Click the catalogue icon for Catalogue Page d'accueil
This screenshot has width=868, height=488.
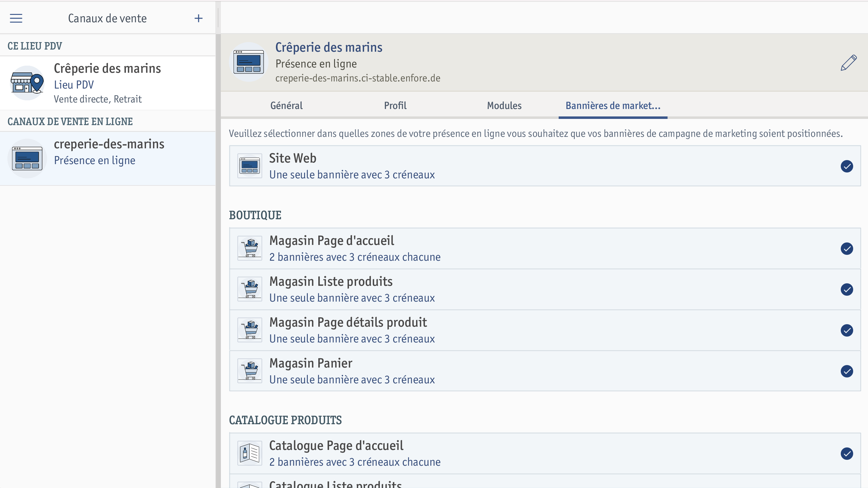tap(250, 453)
